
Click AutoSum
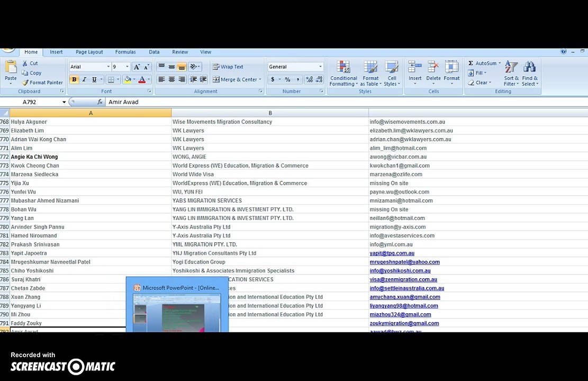[x=482, y=63]
